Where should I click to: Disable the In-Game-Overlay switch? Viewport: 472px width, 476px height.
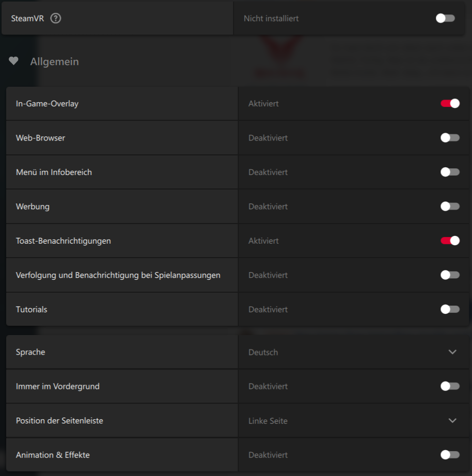[449, 103]
